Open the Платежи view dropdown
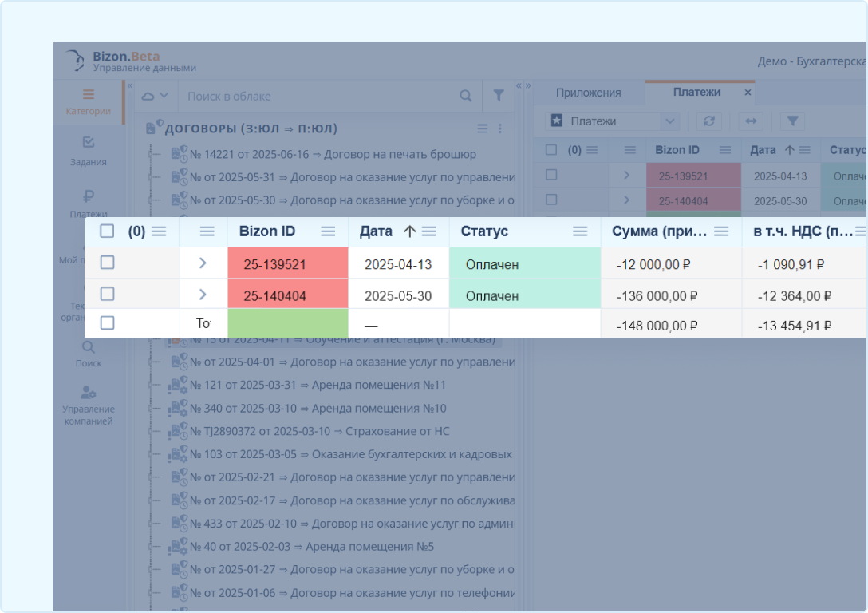The height and width of the screenshot is (613, 868). pos(612,121)
